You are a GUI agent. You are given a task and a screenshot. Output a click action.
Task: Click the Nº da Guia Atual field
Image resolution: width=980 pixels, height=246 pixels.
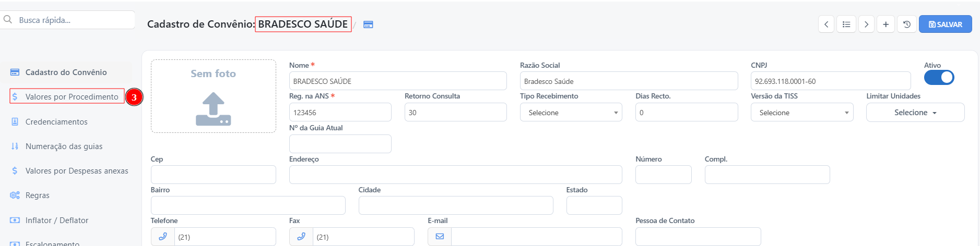coord(340,144)
